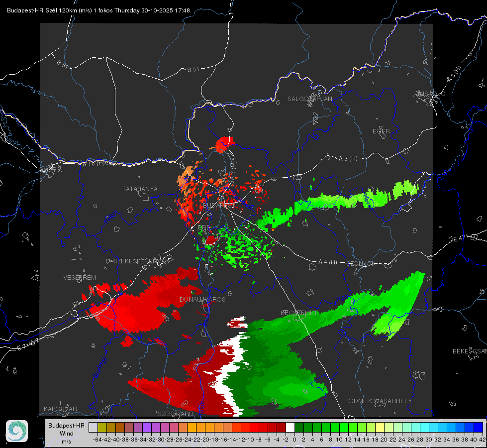Image resolution: width=487 pixels, height=448 pixels.
Task: Select the bright red swatch between -10 and -8
Action: [x=254, y=427]
